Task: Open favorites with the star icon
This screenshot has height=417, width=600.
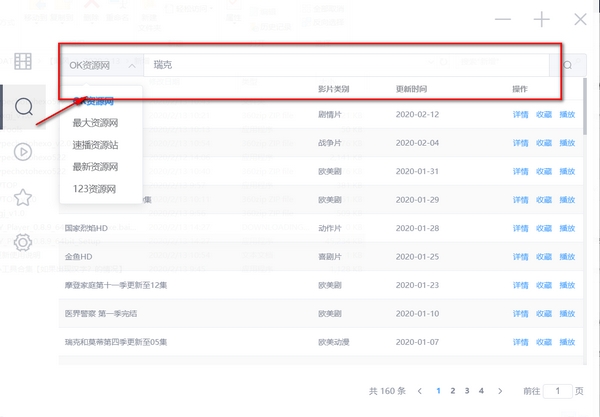Action: click(23, 197)
